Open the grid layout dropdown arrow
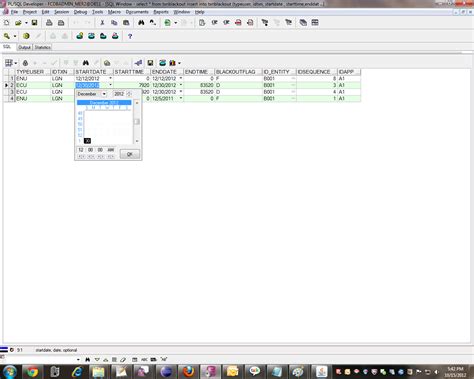Screen dimensions: 474x379 pos(15,63)
